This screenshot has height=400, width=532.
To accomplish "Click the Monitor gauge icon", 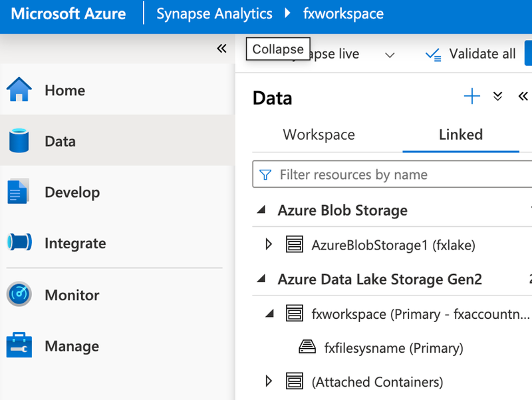I will tap(19, 294).
